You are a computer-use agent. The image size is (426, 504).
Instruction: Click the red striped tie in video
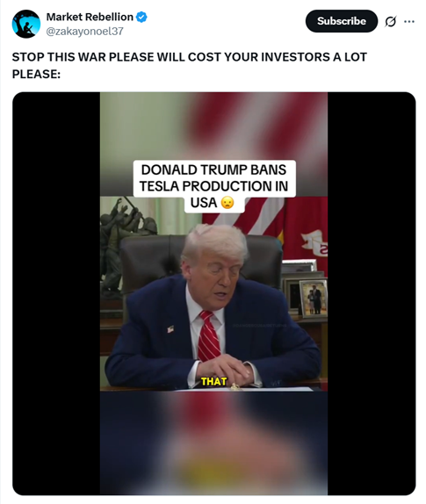click(209, 335)
